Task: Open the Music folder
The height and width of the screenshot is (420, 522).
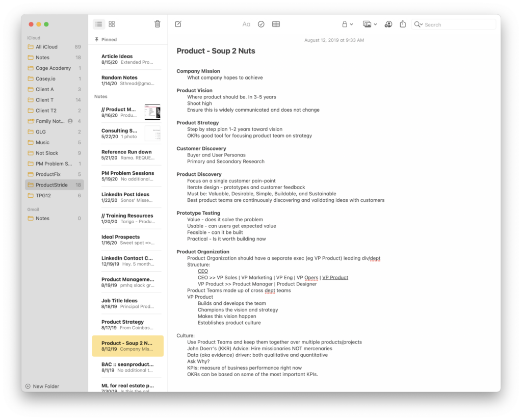Action: 54,142
